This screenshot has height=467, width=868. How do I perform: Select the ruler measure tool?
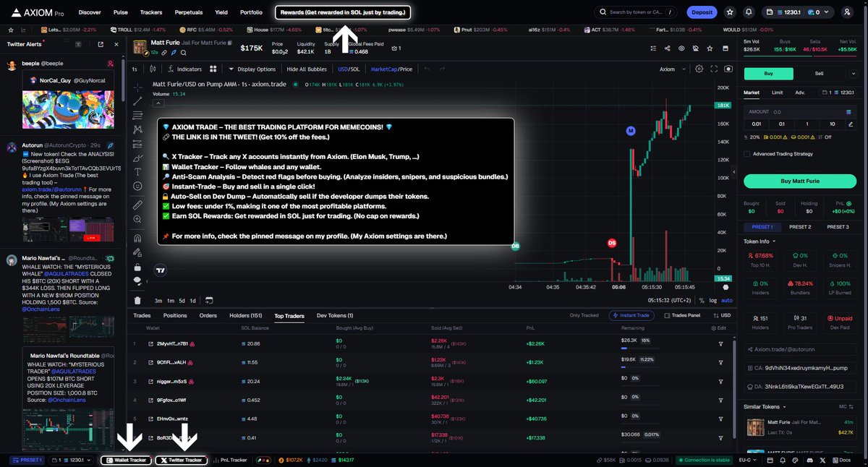137,205
